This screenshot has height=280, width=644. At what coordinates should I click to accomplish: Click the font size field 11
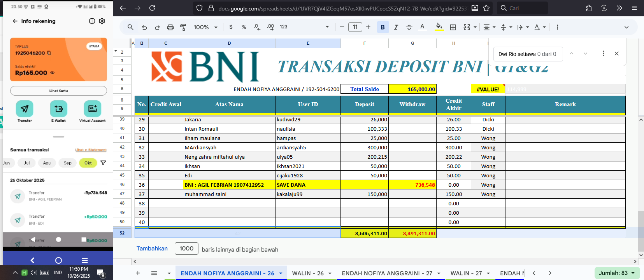[x=355, y=27]
